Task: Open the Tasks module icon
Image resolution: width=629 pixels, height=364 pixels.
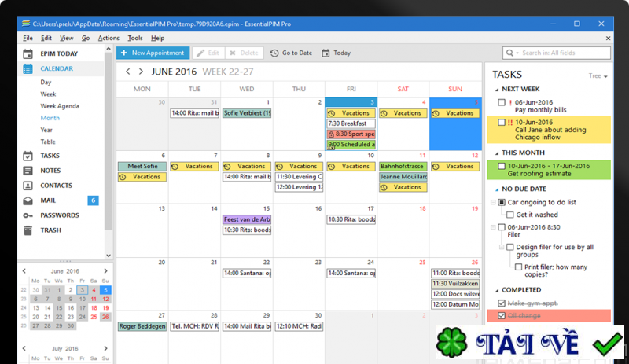Action: [28, 156]
